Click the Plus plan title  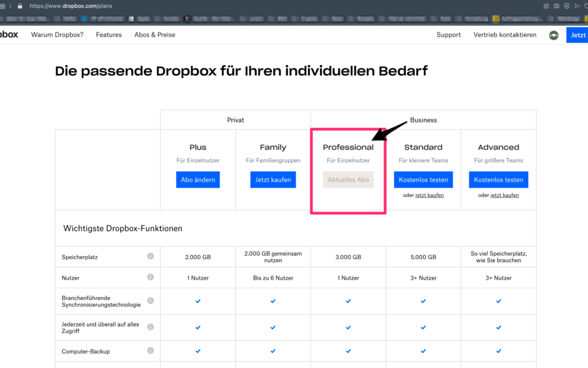point(198,147)
